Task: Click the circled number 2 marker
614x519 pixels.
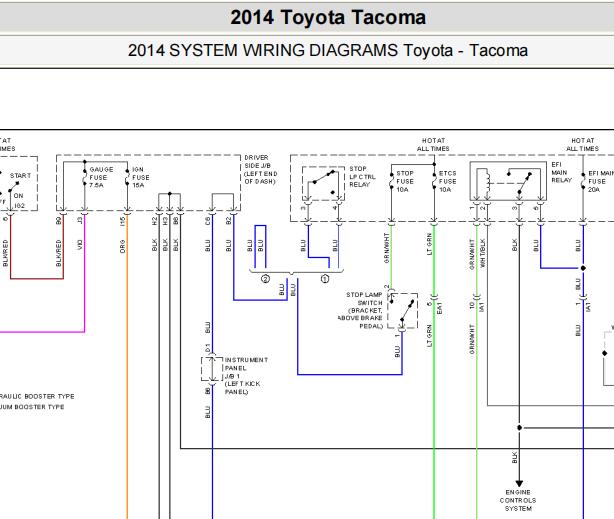Action: click(265, 279)
